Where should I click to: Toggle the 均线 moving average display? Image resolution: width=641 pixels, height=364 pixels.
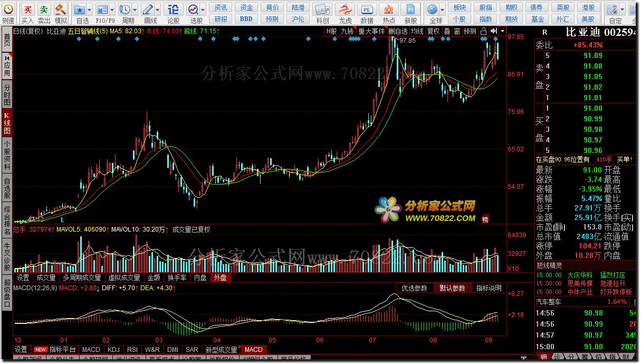coord(417,32)
